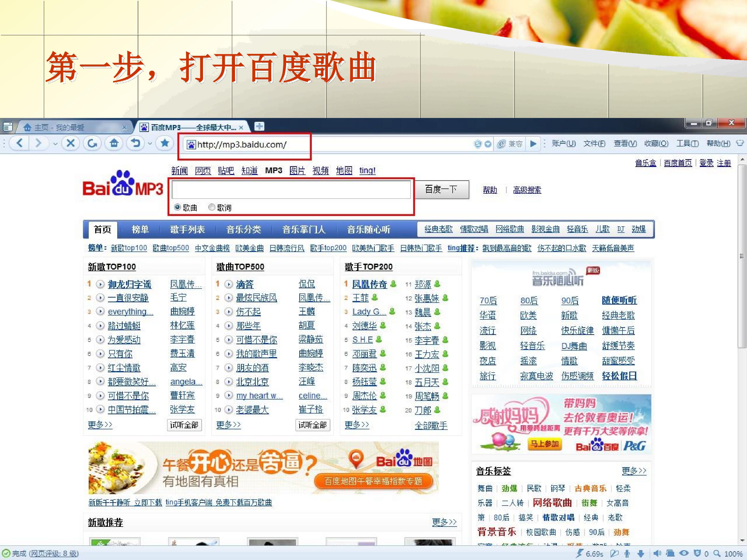
Task: Click into the Baidu MP3 search box
Action: click(291, 189)
